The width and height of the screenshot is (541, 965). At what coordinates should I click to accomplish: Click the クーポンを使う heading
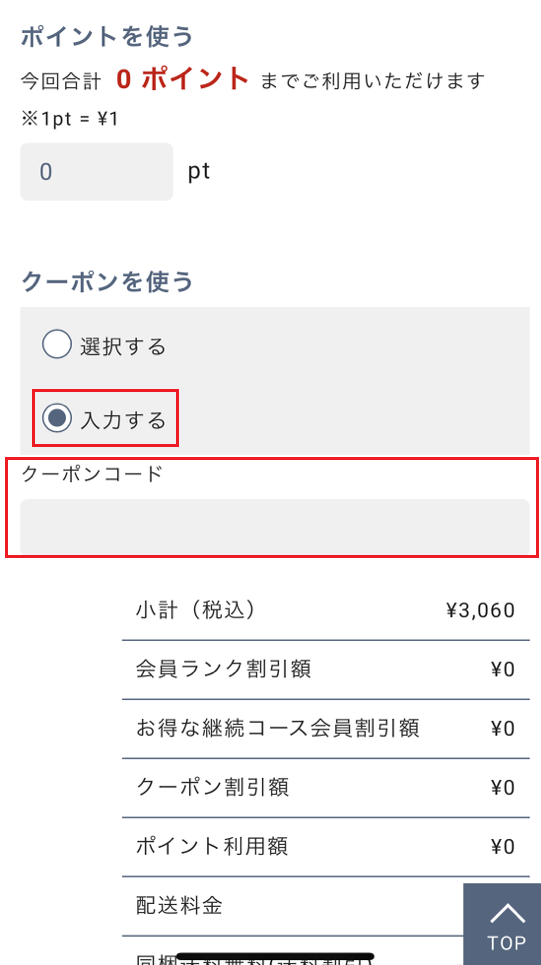pos(108,282)
